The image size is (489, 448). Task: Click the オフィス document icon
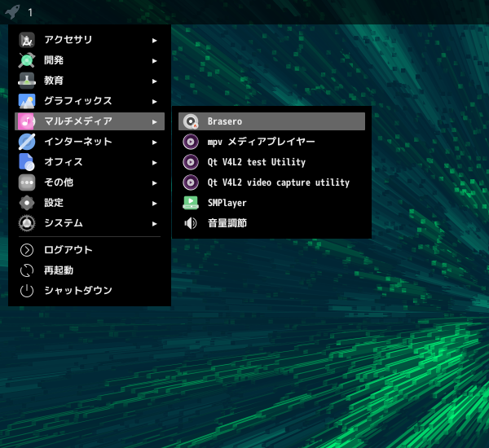[x=27, y=162]
